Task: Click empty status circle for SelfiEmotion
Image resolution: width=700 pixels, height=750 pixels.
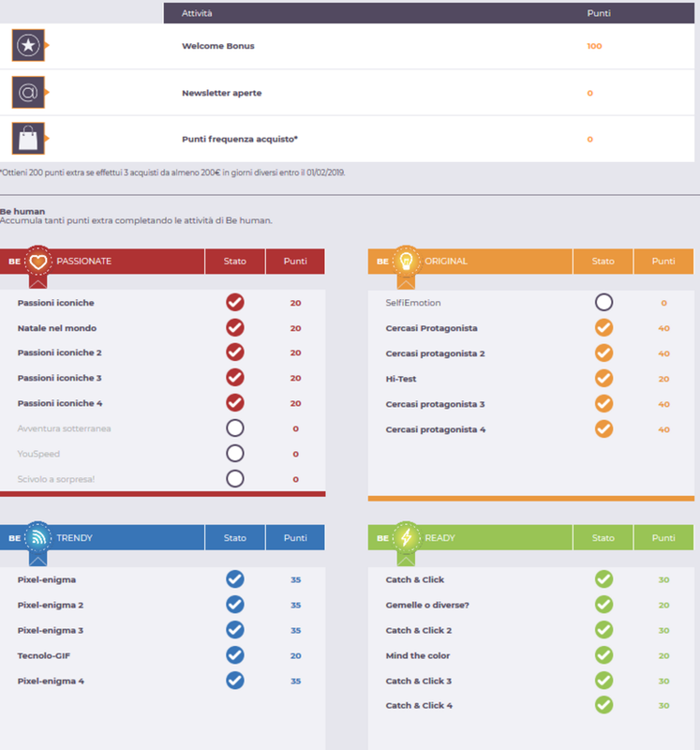Action: coord(603,302)
